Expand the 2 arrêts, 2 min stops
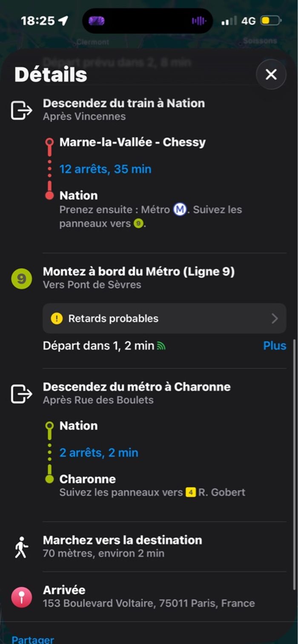This screenshot has height=644, width=298. coord(99,453)
